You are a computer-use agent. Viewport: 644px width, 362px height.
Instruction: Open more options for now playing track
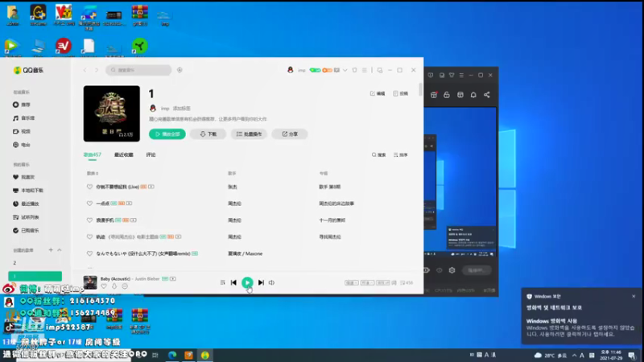click(125, 286)
